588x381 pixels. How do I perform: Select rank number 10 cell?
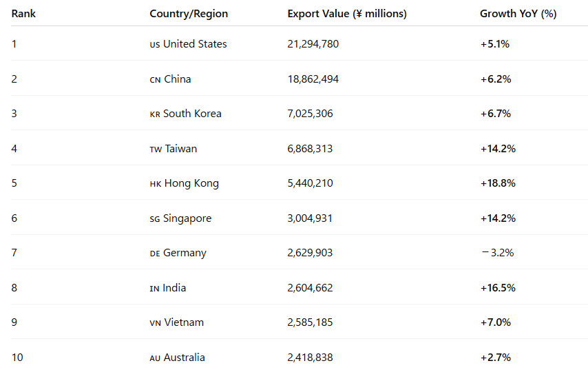pyautogui.click(x=17, y=358)
